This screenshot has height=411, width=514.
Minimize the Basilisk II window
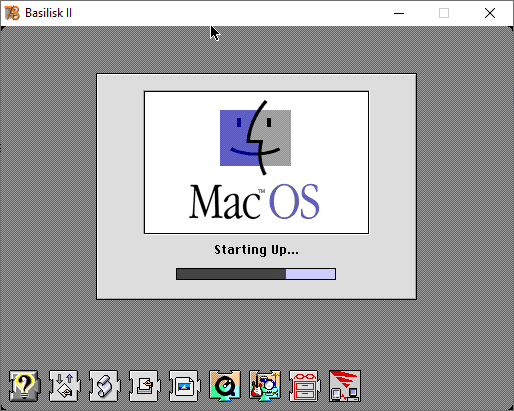point(399,13)
